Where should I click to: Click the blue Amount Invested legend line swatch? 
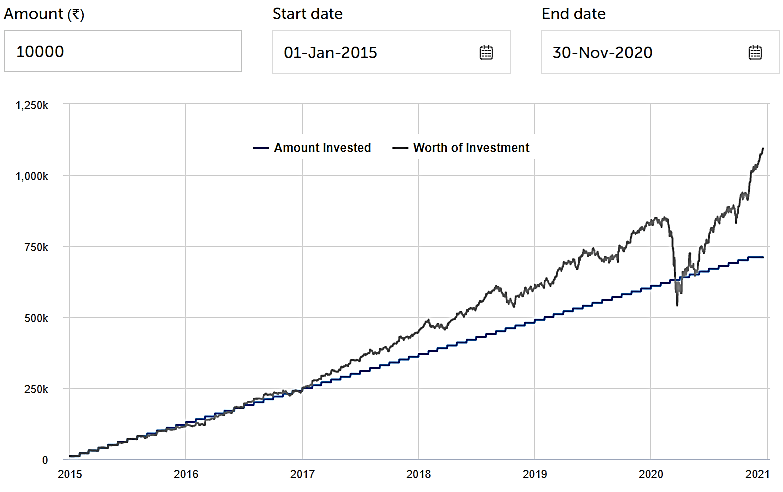[260, 148]
